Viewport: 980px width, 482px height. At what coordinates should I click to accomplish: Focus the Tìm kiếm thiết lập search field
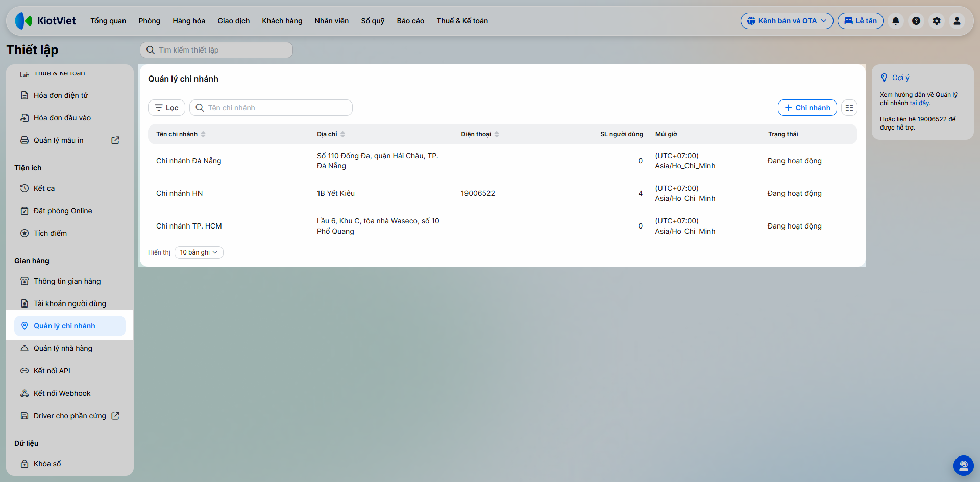pyautogui.click(x=216, y=50)
